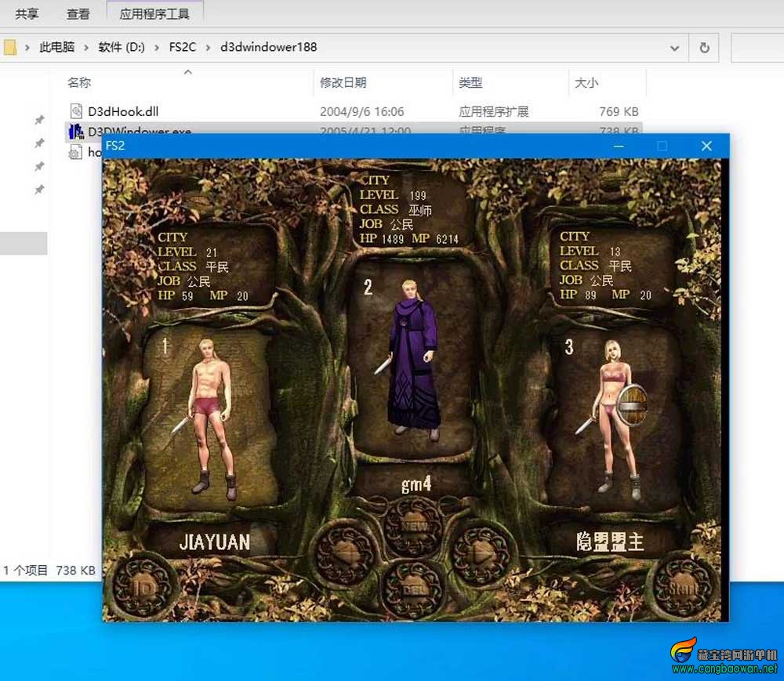Expand the address bar history dropdown
784x681 pixels.
tap(674, 48)
